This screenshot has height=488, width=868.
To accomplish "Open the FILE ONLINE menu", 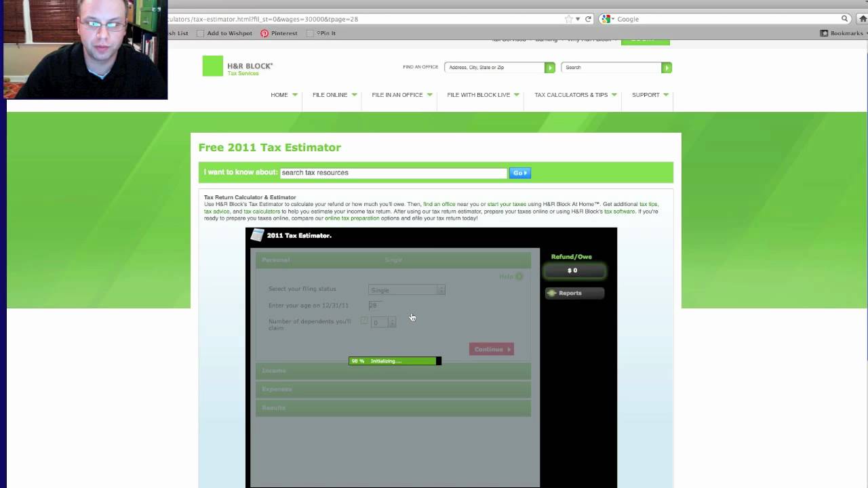I will click(335, 95).
